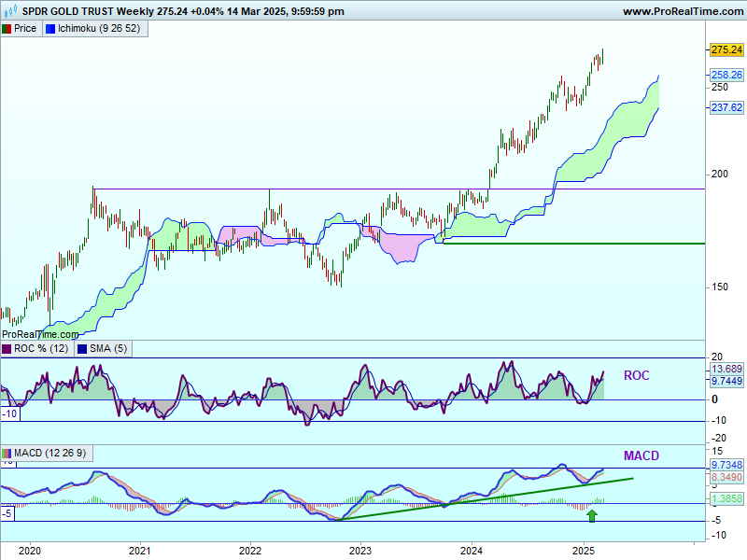Open the Ichimoku (9 26 52) indicator settings
This screenshot has height=560, width=747.
[x=99, y=29]
